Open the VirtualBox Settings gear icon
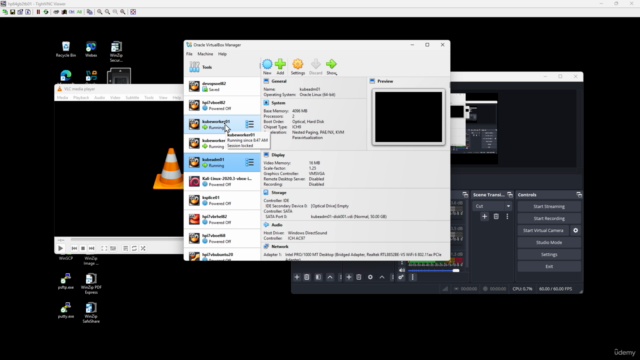640x360 pixels. coord(298,64)
